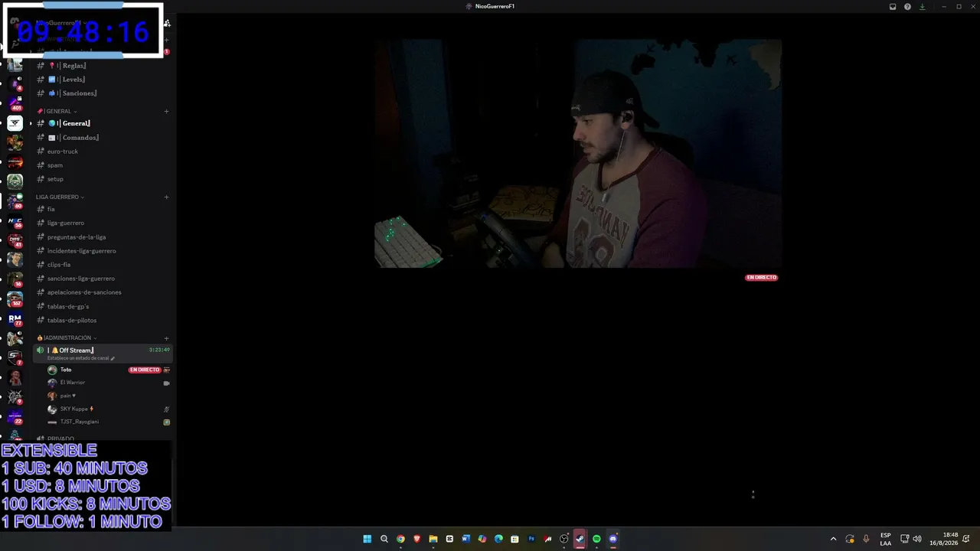Select user Toto in the voice channel
The image size is (980, 551).
click(109, 370)
